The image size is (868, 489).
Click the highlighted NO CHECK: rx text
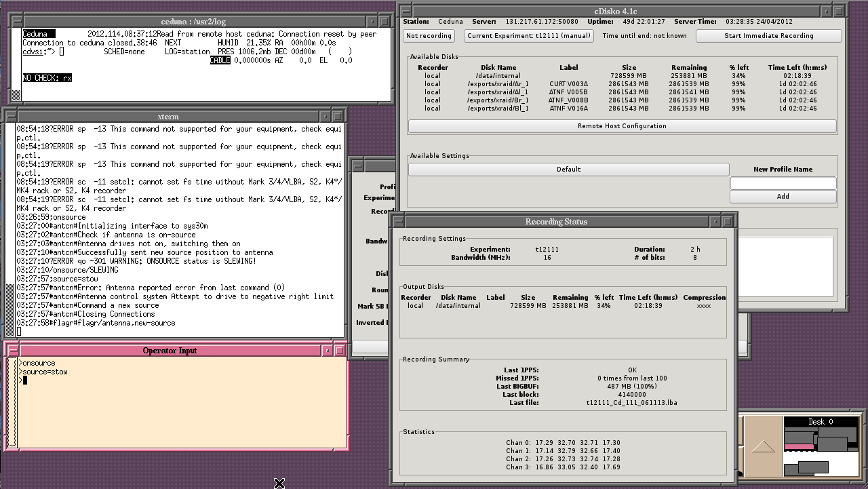(47, 78)
